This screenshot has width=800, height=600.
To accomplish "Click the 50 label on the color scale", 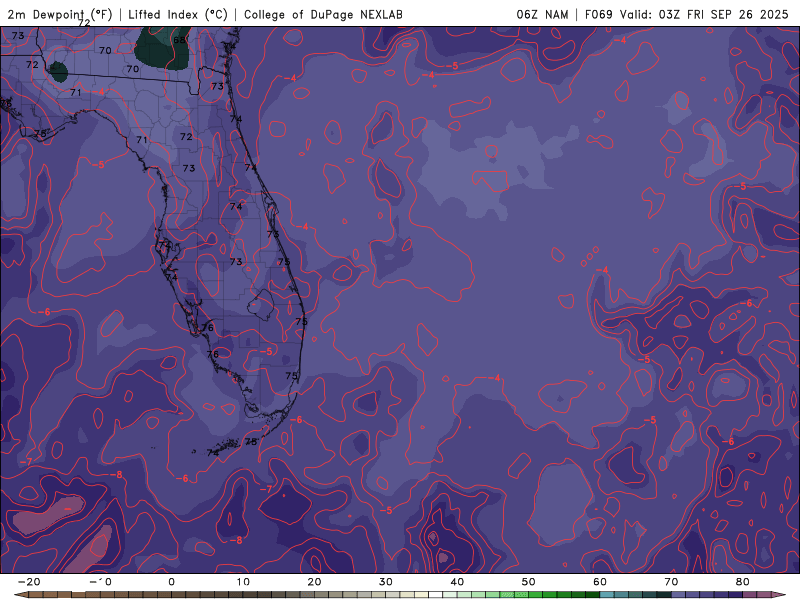I will coord(529,582).
